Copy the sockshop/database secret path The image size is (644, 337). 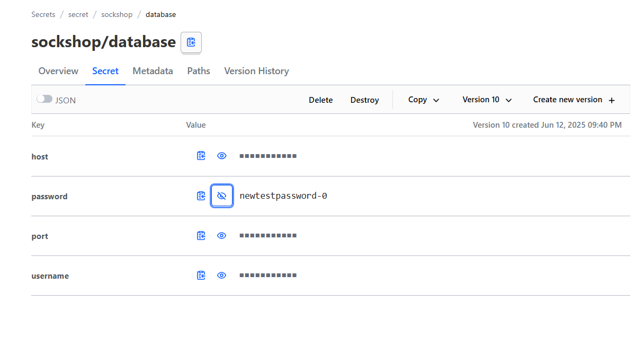click(x=191, y=42)
